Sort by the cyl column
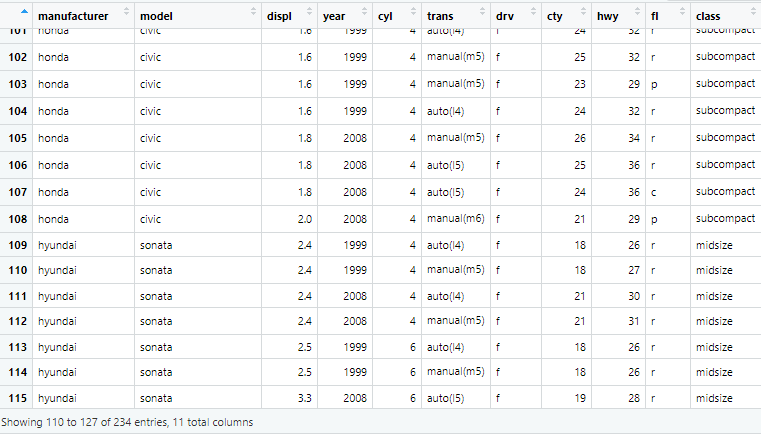 coord(397,16)
